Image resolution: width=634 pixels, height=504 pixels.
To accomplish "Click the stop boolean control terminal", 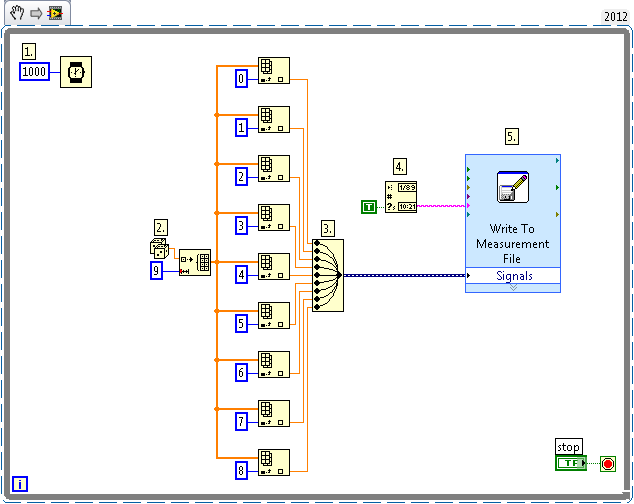I will point(571,463).
